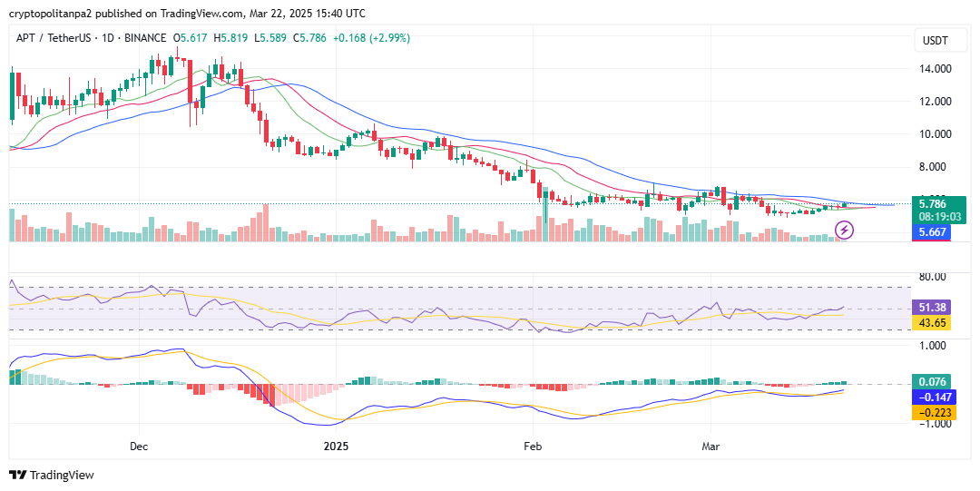Click the current price label 5.786
The width and height of the screenshot is (980, 491).
933,204
